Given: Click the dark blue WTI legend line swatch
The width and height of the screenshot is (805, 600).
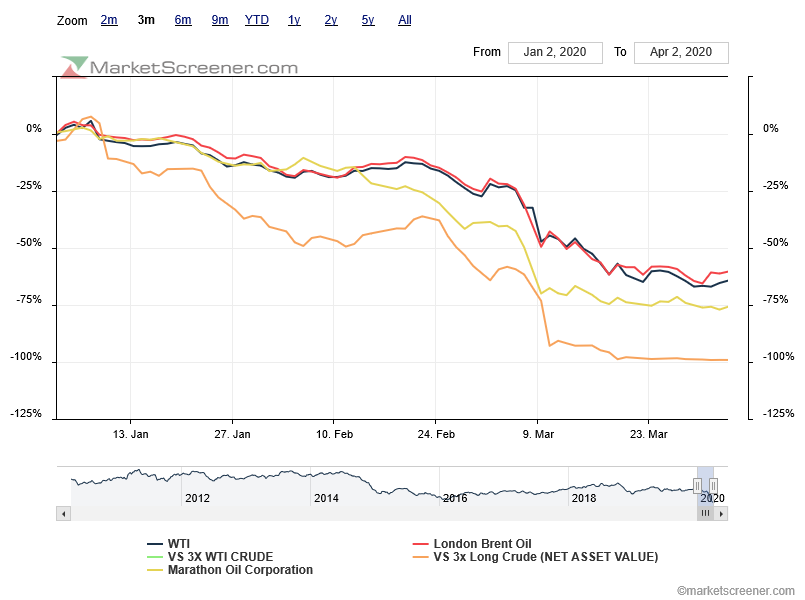Looking at the screenshot, I should (155, 544).
